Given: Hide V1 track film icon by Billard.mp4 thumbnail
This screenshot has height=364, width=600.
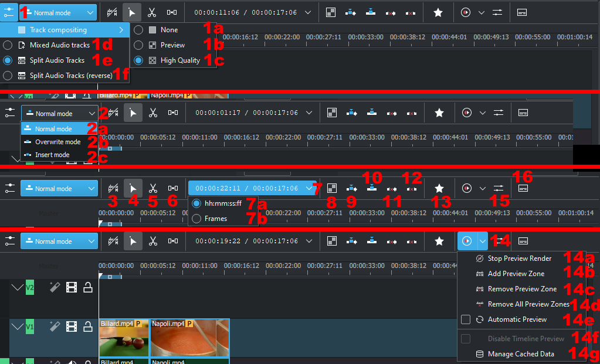Looking at the screenshot, I should click(x=72, y=326).
